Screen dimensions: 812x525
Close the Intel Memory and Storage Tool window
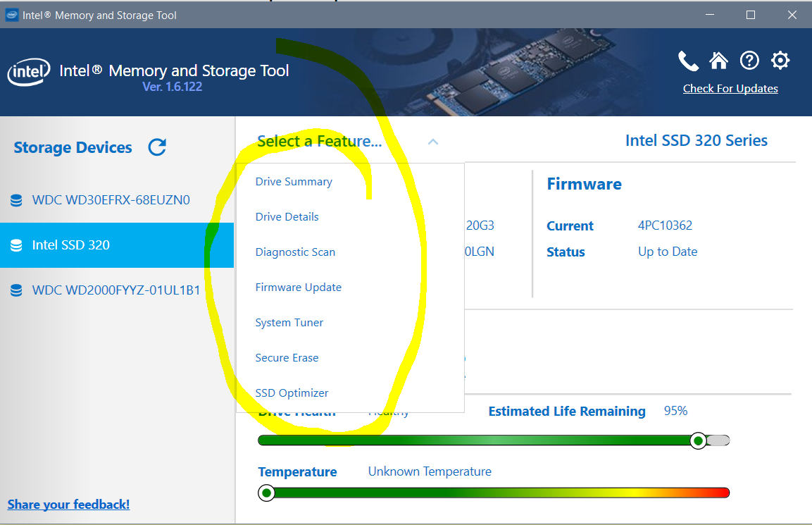(792, 15)
